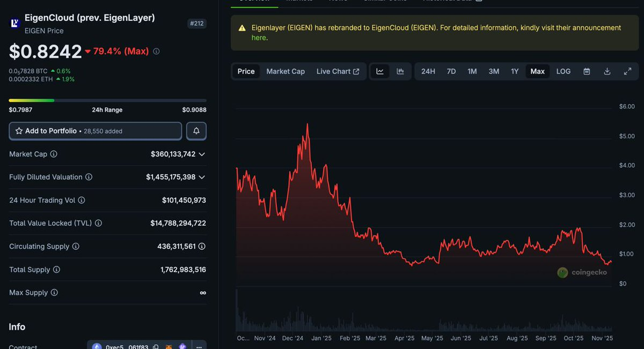644x349 pixels.
Task: Open the calendar date range picker
Action: pos(587,71)
